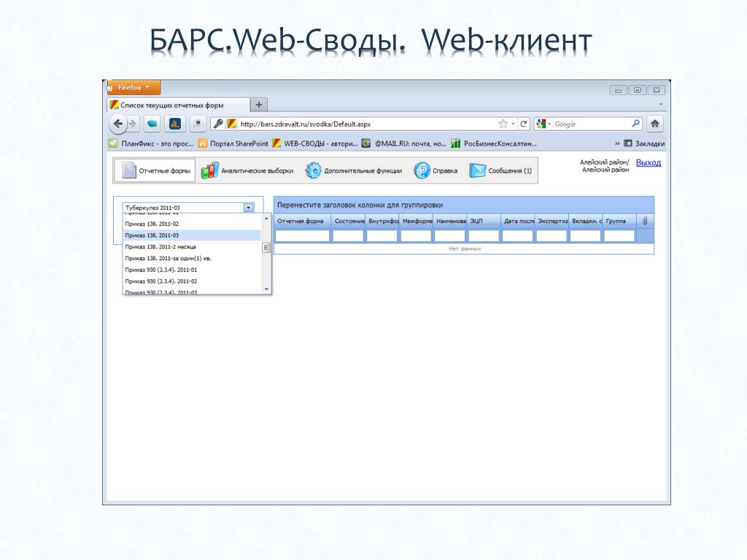
Task: Click the site favicon in address bar
Action: pyautogui.click(x=231, y=124)
